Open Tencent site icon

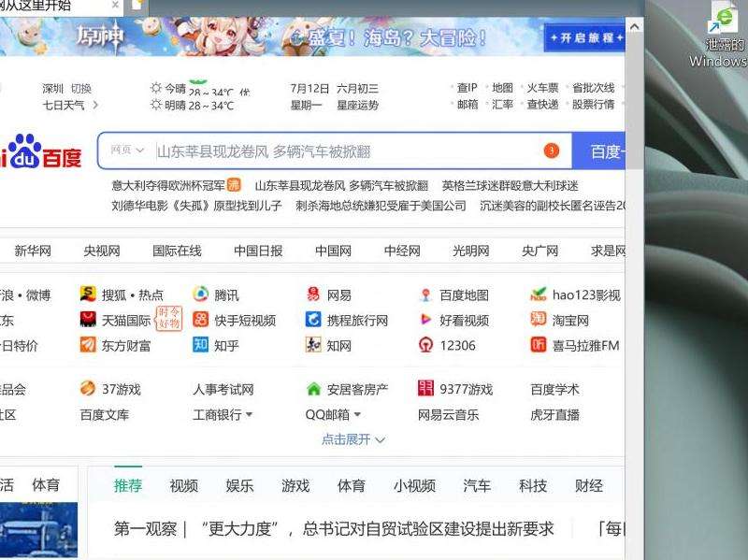tap(200, 295)
